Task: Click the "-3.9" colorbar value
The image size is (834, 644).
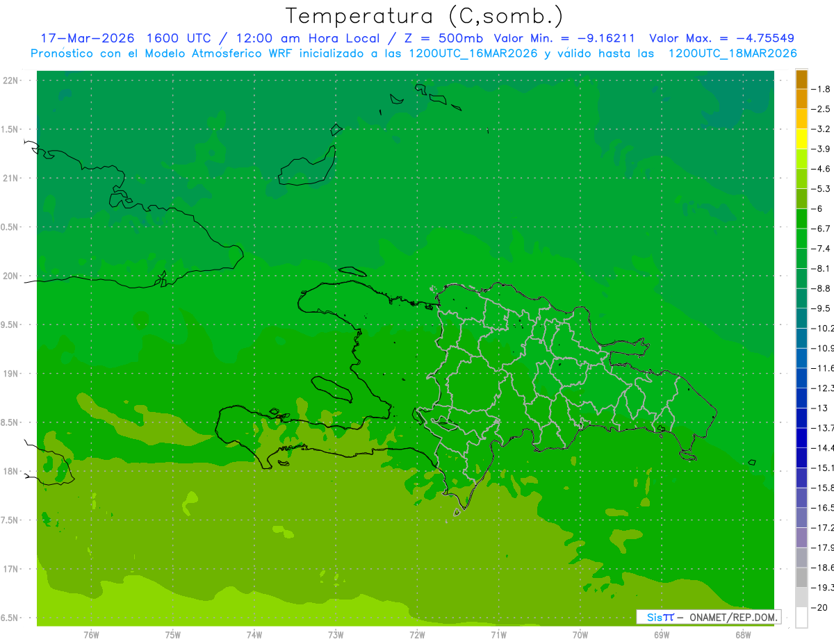Action: (821, 149)
